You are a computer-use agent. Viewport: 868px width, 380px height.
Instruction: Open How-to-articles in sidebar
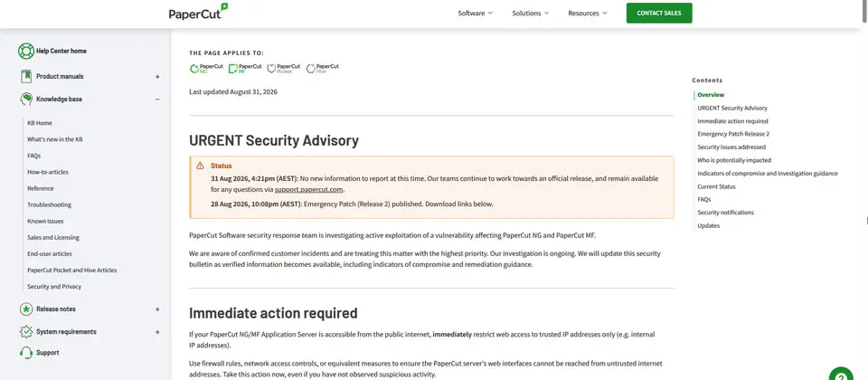pyautogui.click(x=48, y=172)
